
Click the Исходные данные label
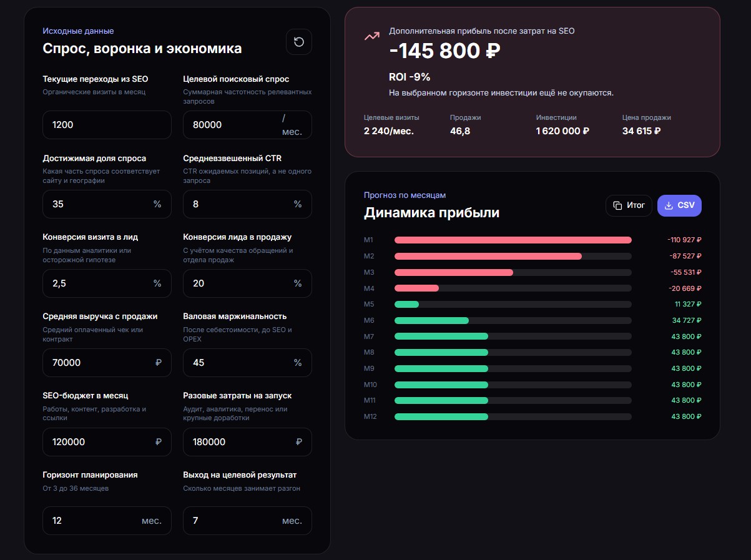coord(78,31)
